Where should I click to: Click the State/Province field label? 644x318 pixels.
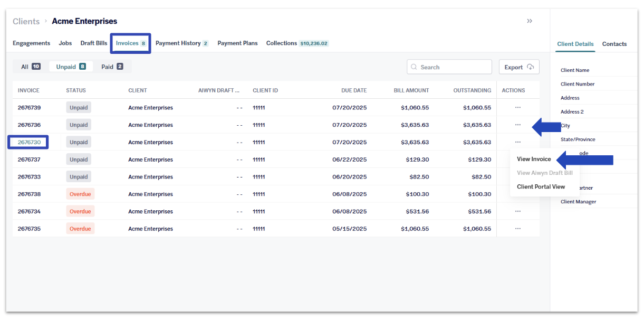[577, 139]
